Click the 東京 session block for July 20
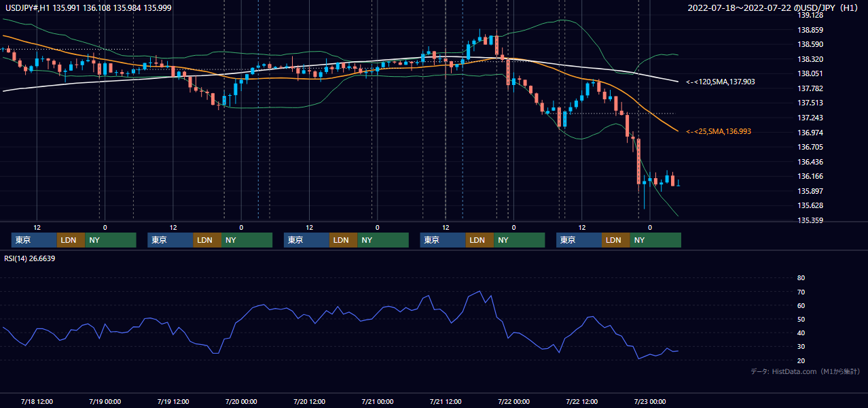 306,240
